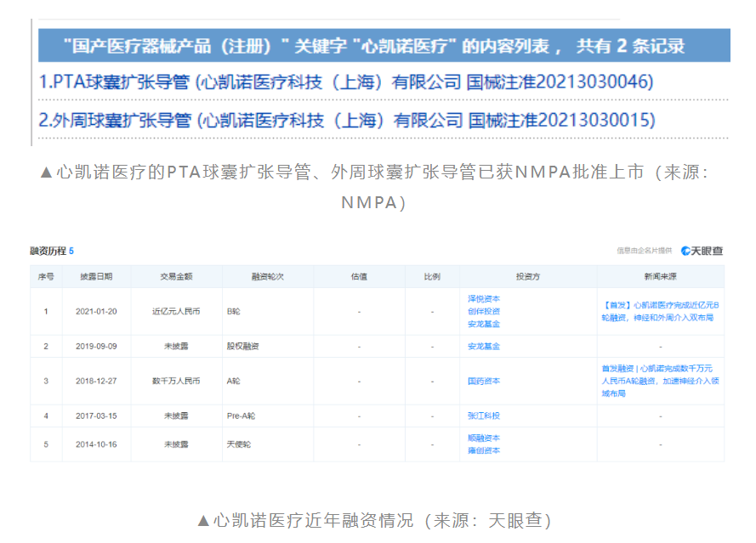Open investor 国药资本 link
The image size is (756, 543).
pos(484,381)
